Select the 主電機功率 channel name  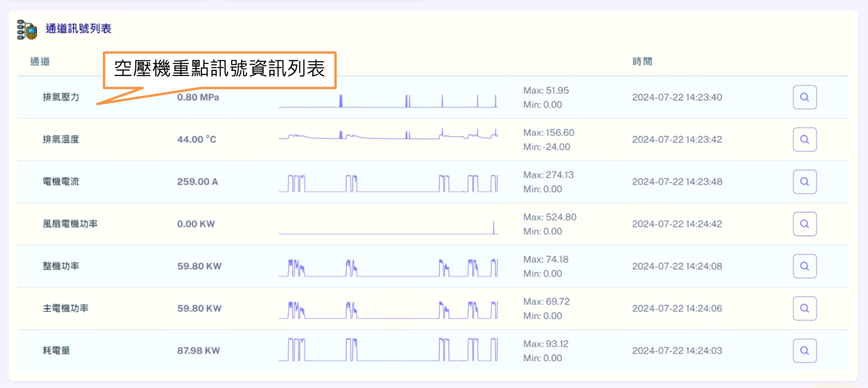(x=65, y=308)
